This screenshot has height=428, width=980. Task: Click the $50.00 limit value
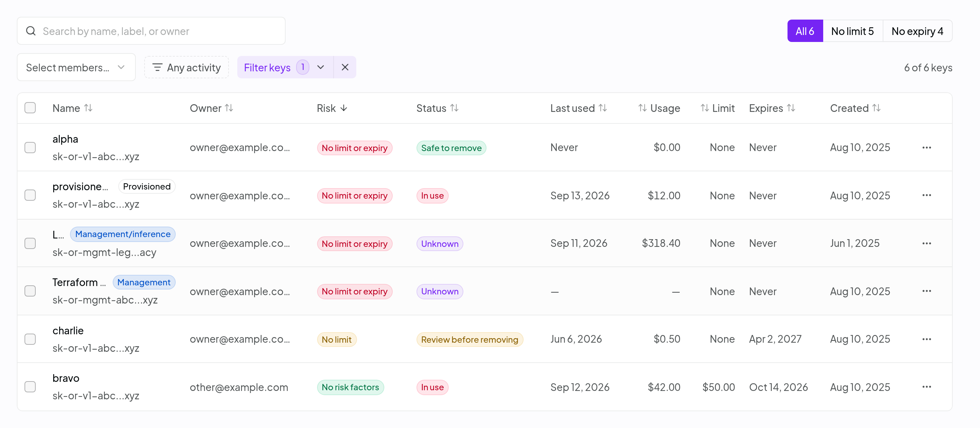(719, 387)
